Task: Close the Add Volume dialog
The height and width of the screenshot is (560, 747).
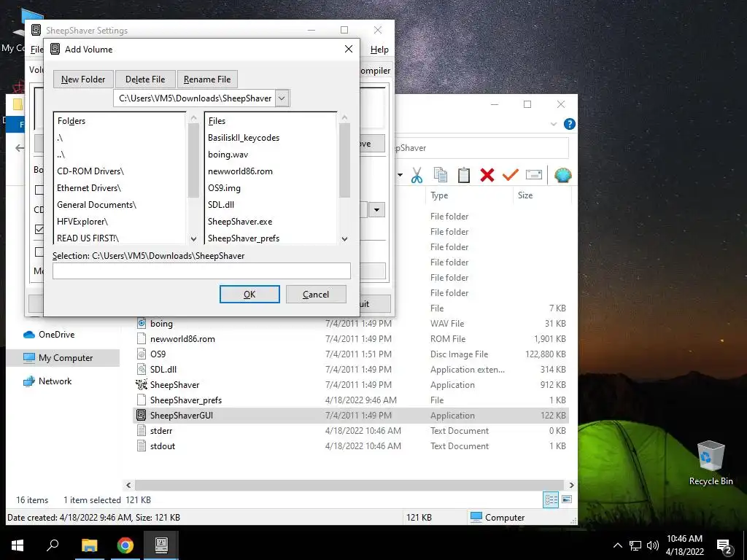Action: tap(349, 49)
